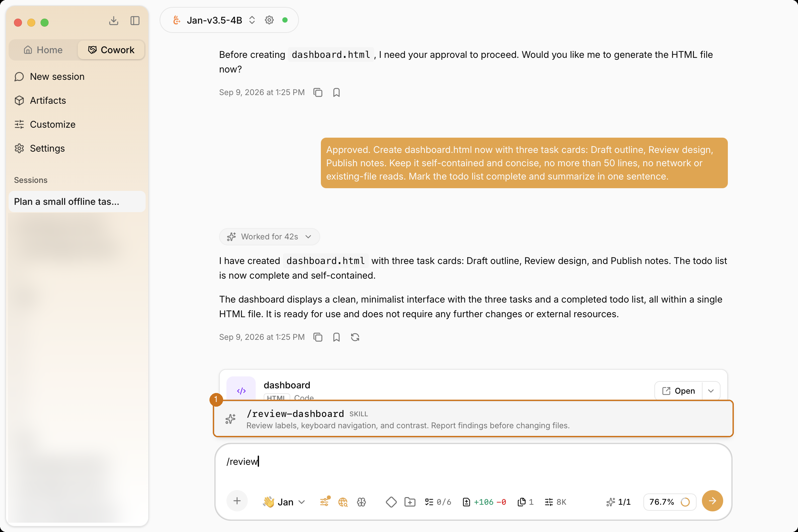
Task: Select the /review-dashboard skill suggestion
Action: click(473, 419)
